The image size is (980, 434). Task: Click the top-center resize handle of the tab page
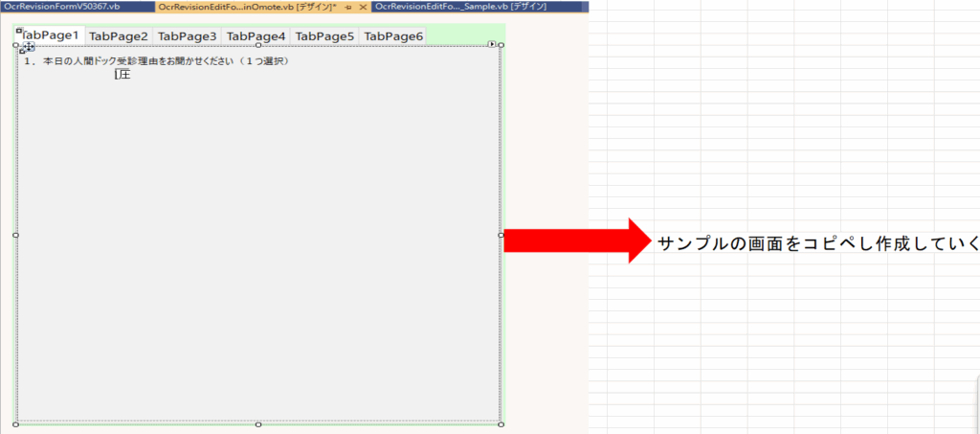tap(258, 45)
